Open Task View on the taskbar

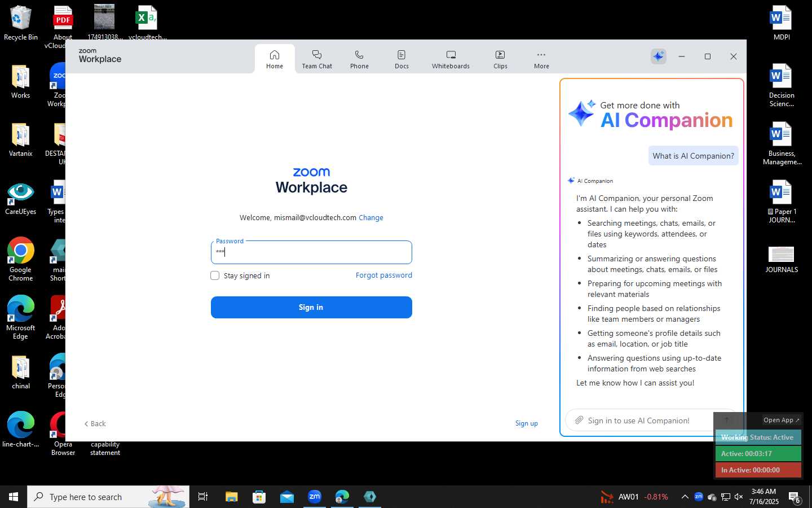(x=203, y=497)
